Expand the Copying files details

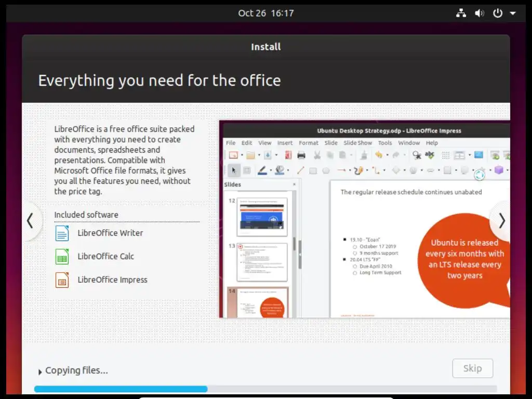click(40, 372)
